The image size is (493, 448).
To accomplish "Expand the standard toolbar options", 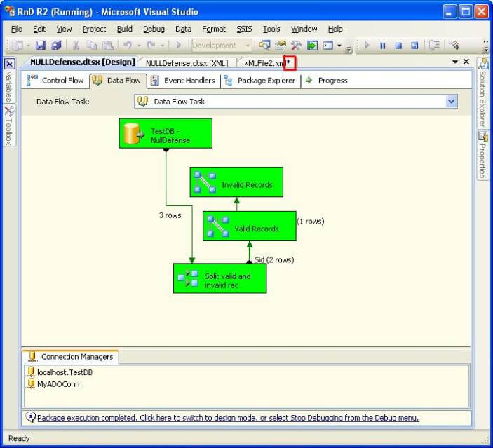I will (x=349, y=50).
